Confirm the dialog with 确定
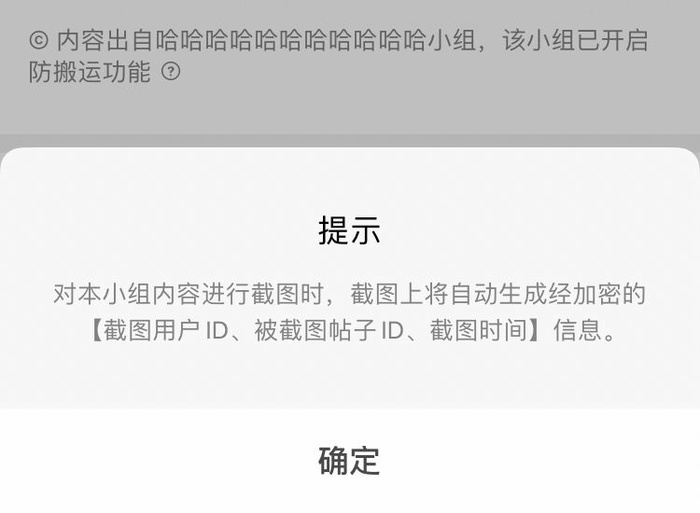This screenshot has width=700, height=513. [x=349, y=461]
